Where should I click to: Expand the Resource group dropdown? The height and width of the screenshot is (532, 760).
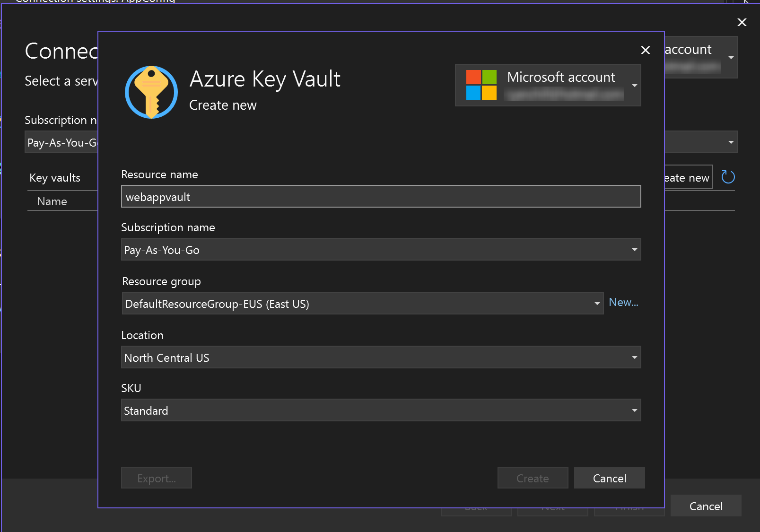[363, 303]
